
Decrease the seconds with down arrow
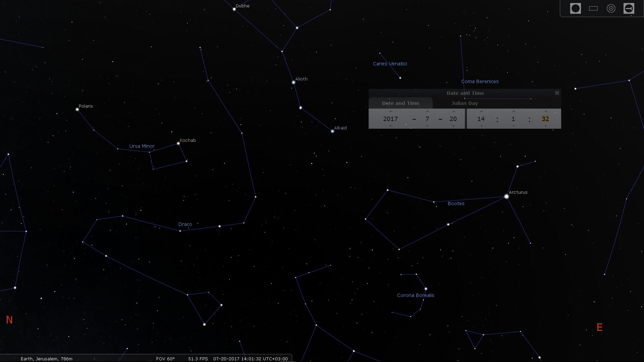[x=546, y=126]
